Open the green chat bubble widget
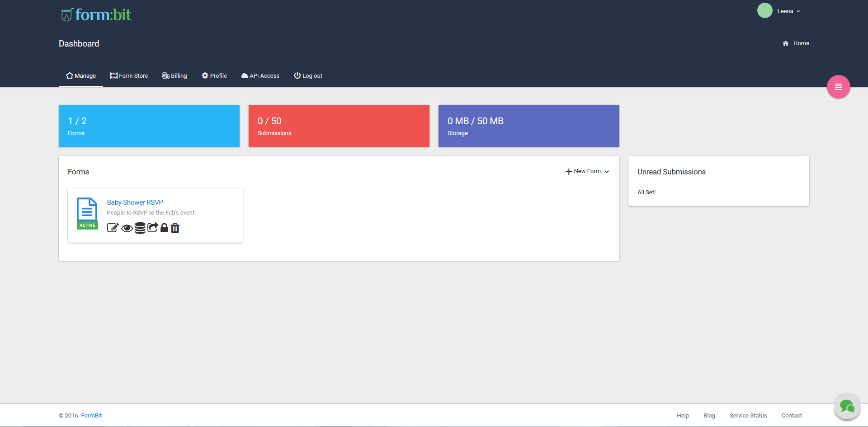 [847, 406]
